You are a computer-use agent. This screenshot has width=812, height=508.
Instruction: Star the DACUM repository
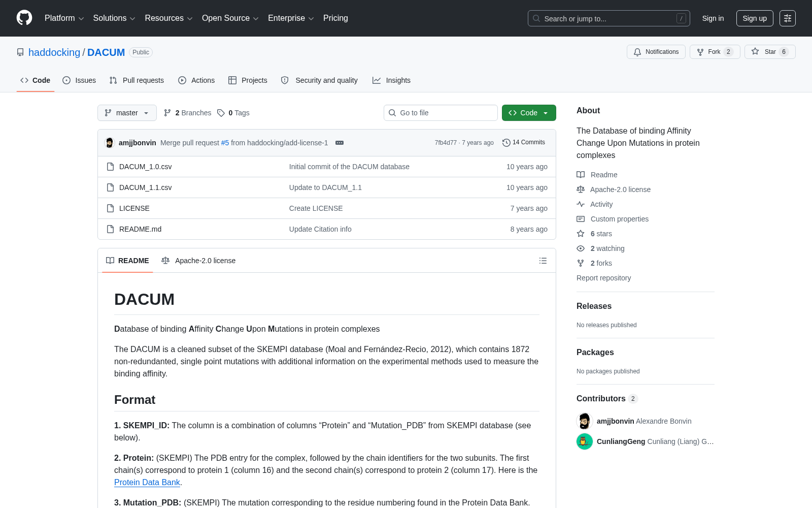coord(770,52)
